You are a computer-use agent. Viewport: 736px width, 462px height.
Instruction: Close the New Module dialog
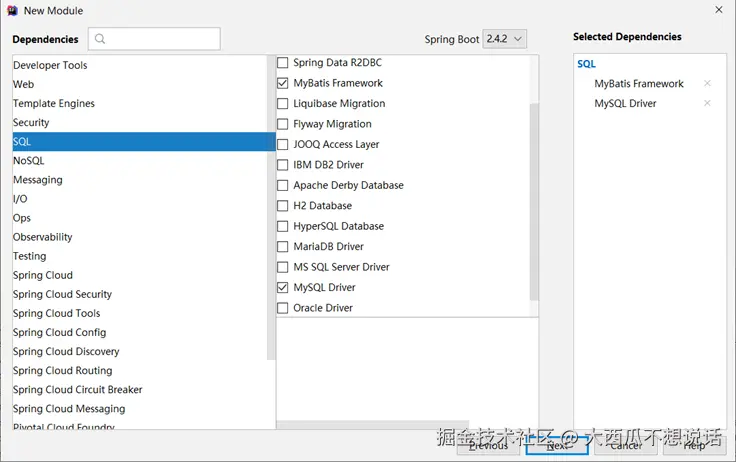[x=719, y=10]
